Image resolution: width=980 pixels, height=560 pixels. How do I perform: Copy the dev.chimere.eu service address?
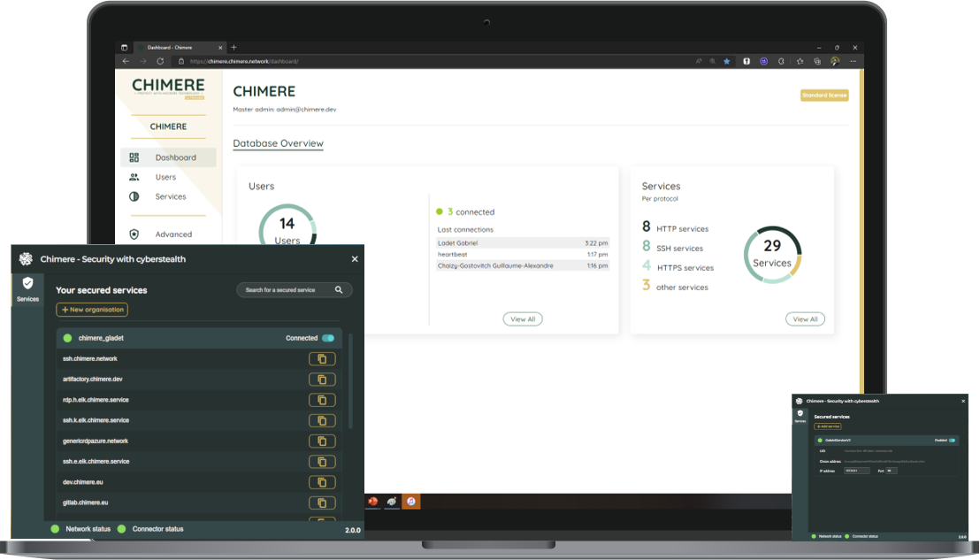tap(322, 482)
